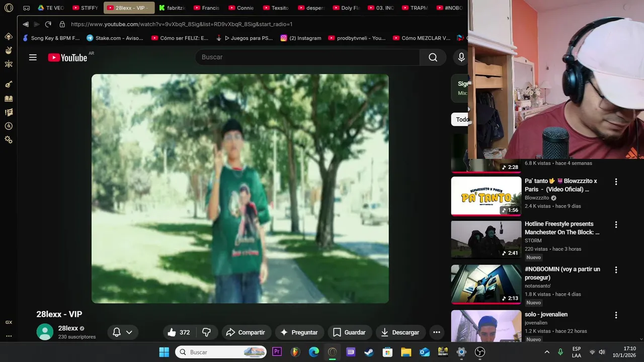
Task: Click the Compartir share button
Action: tap(246, 332)
